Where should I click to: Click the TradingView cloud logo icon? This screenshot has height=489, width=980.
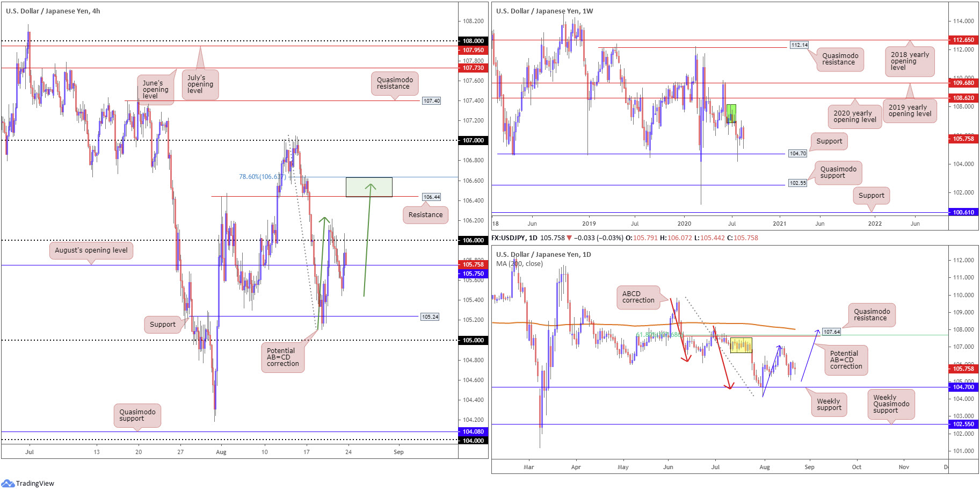click(x=8, y=483)
